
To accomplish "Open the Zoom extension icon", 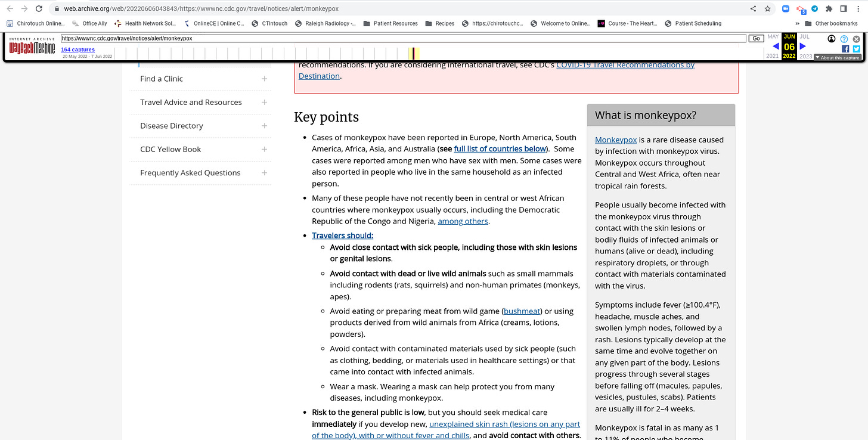I will tap(786, 9).
